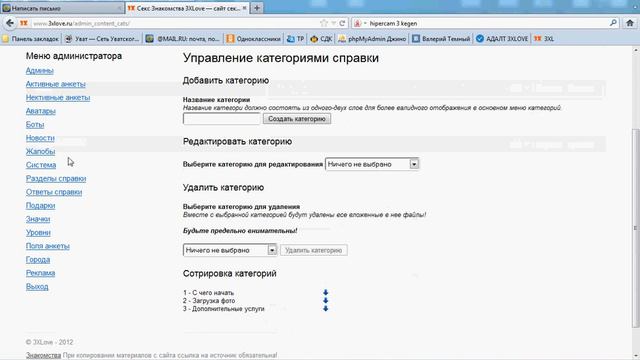Click the page vertical scrollbar
The image size is (640, 360).
[636, 228]
